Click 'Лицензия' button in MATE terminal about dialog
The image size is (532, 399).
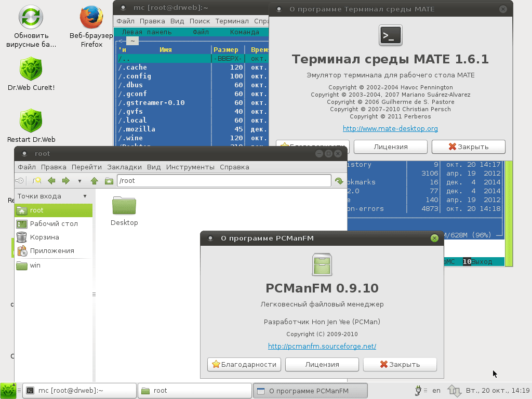tap(391, 147)
